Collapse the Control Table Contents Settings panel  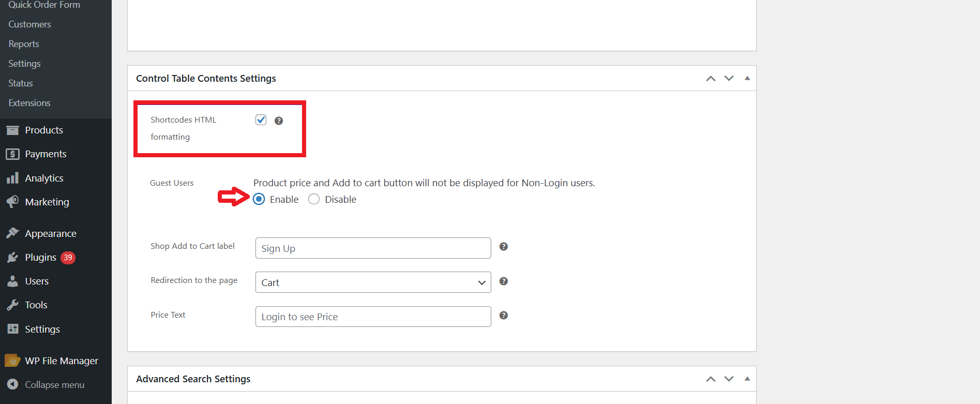(x=747, y=78)
